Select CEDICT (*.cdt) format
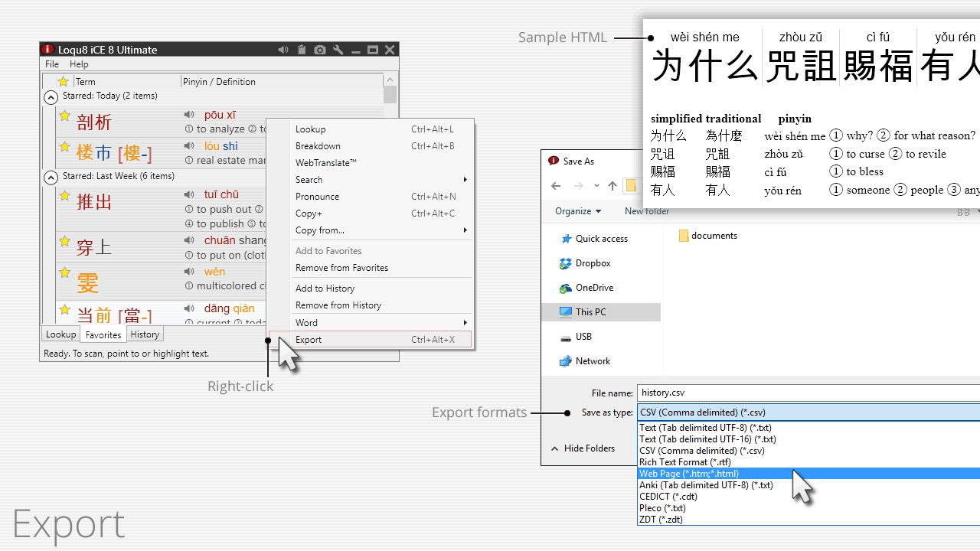 point(809,497)
